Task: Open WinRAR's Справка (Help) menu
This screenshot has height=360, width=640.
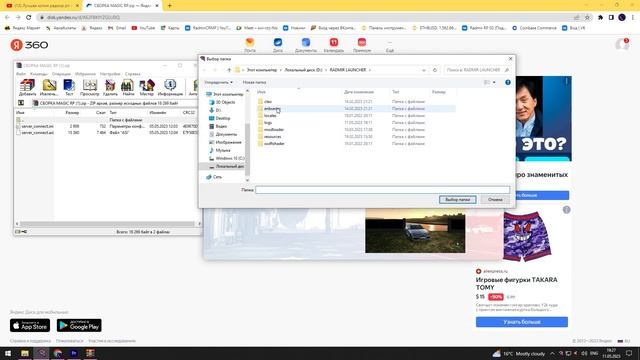Action: click(132, 74)
